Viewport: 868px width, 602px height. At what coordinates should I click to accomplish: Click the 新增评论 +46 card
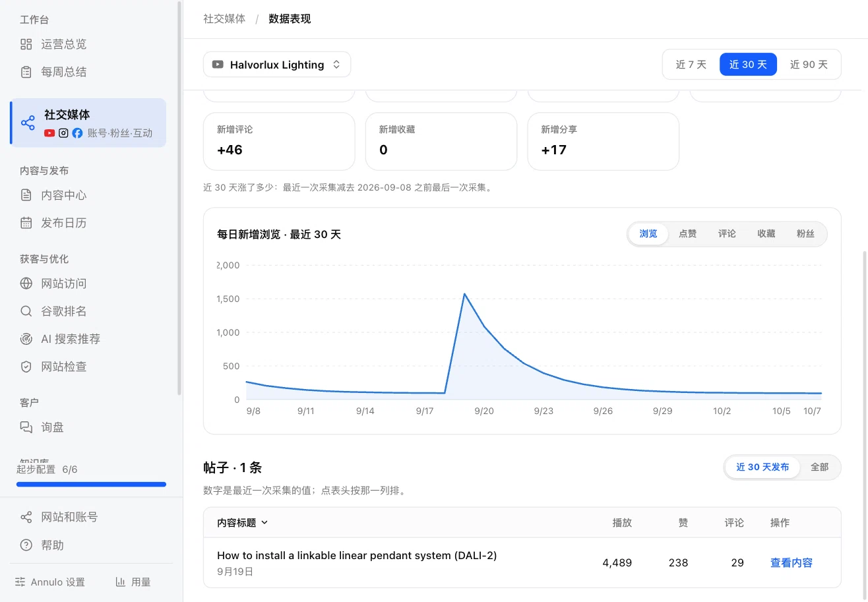point(279,141)
